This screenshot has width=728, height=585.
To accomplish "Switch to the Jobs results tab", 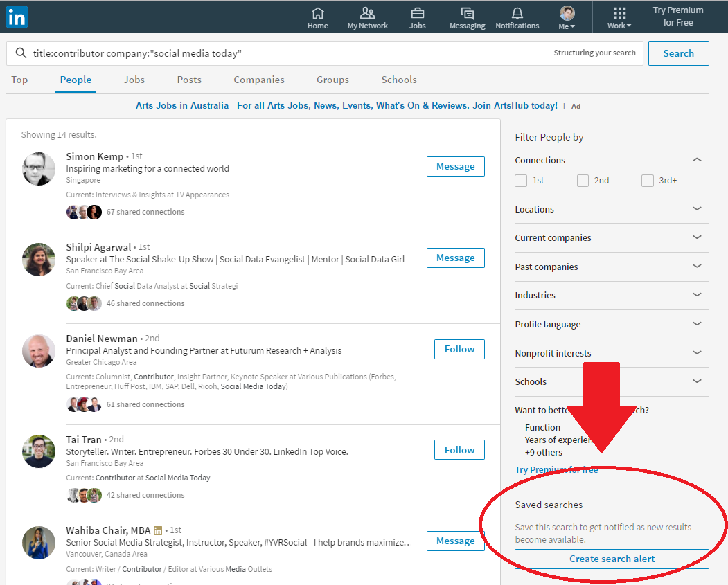I will [134, 80].
